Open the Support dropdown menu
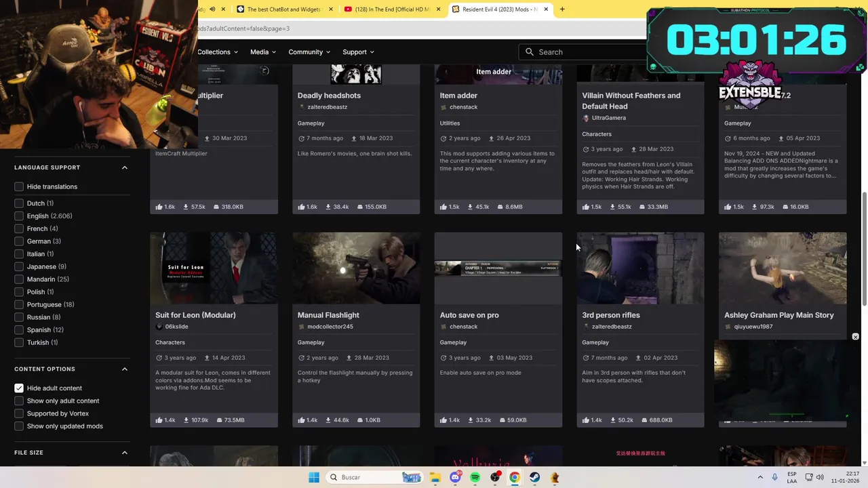The image size is (868, 488). [358, 52]
